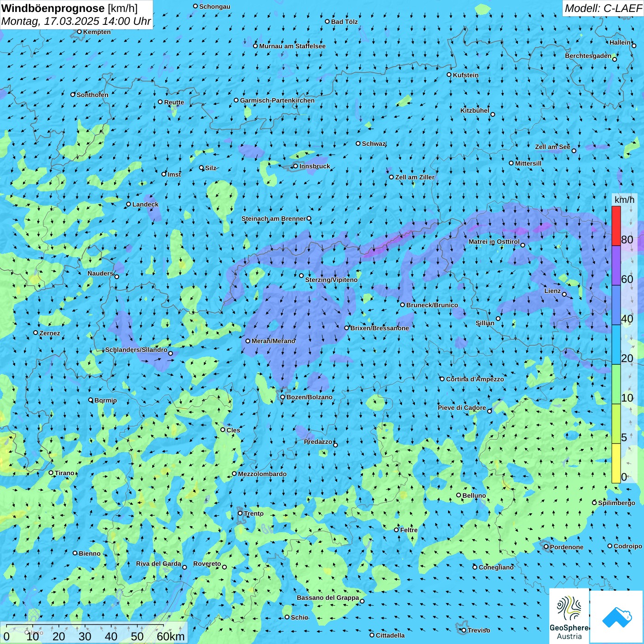Viewport: 644px width, 644px height.
Task: Click the Brixen/Bressanone city label
Action: pyautogui.click(x=379, y=328)
